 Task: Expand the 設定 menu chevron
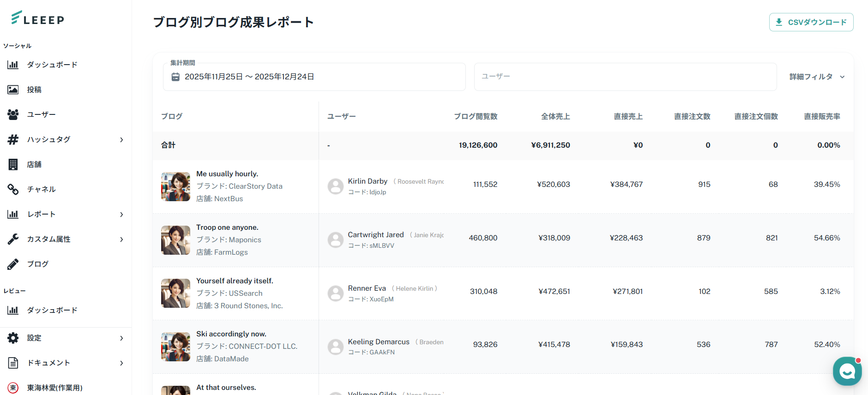(121, 338)
